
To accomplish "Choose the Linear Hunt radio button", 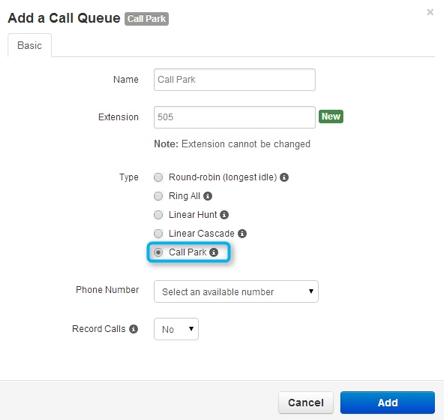I will pos(158,215).
